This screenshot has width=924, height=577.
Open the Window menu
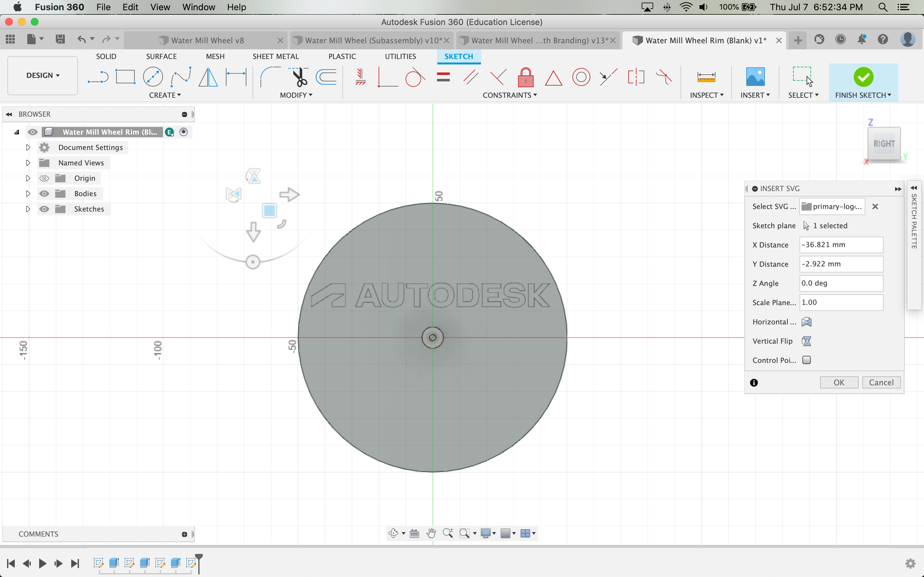(x=198, y=7)
